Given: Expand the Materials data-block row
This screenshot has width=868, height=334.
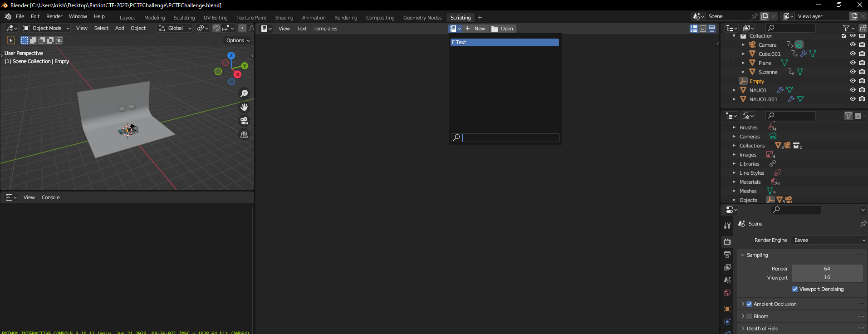Looking at the screenshot, I should tap(734, 182).
